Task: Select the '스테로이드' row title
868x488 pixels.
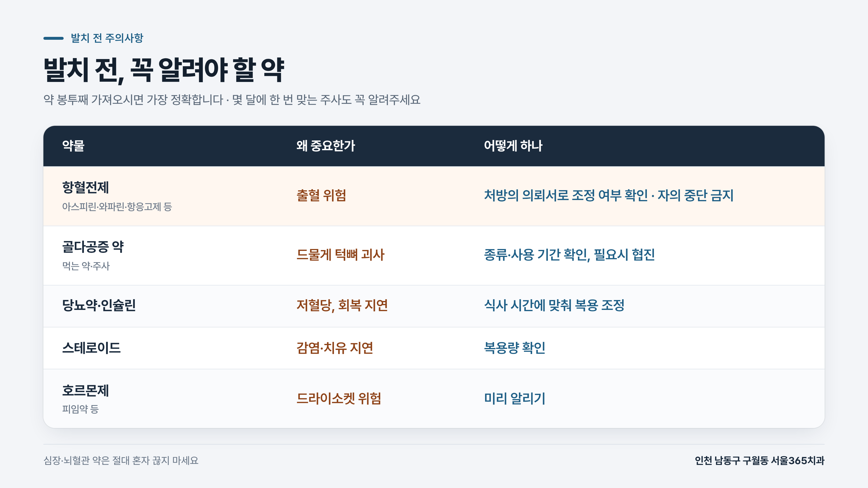Action: [x=91, y=348]
